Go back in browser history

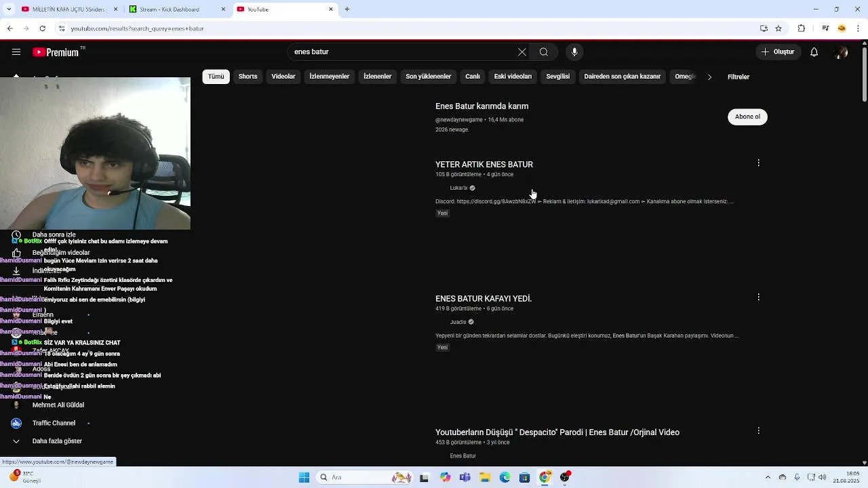(9, 28)
